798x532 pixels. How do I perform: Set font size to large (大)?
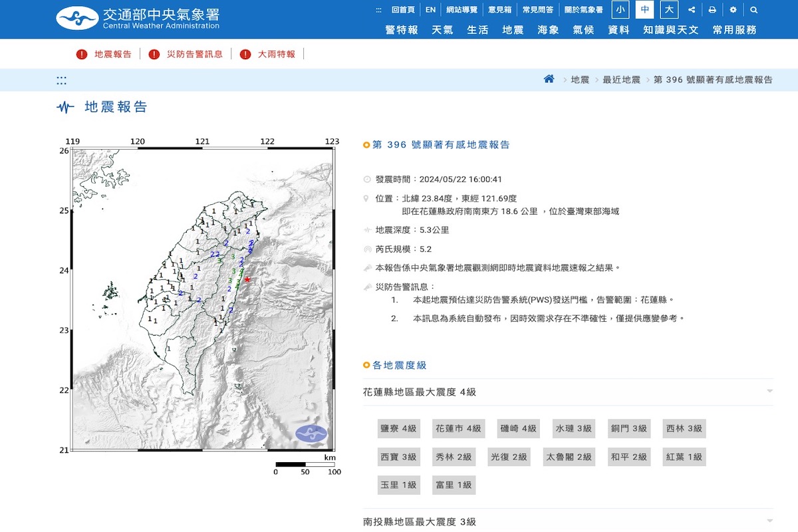[668, 10]
